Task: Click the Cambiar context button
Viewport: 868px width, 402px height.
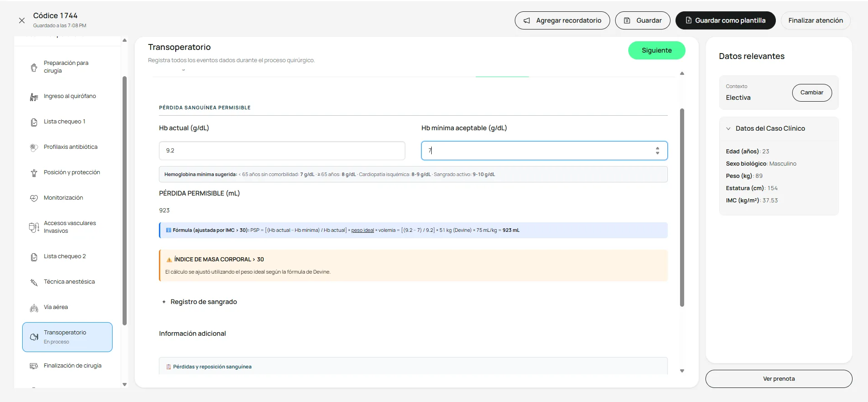Action: pyautogui.click(x=812, y=93)
